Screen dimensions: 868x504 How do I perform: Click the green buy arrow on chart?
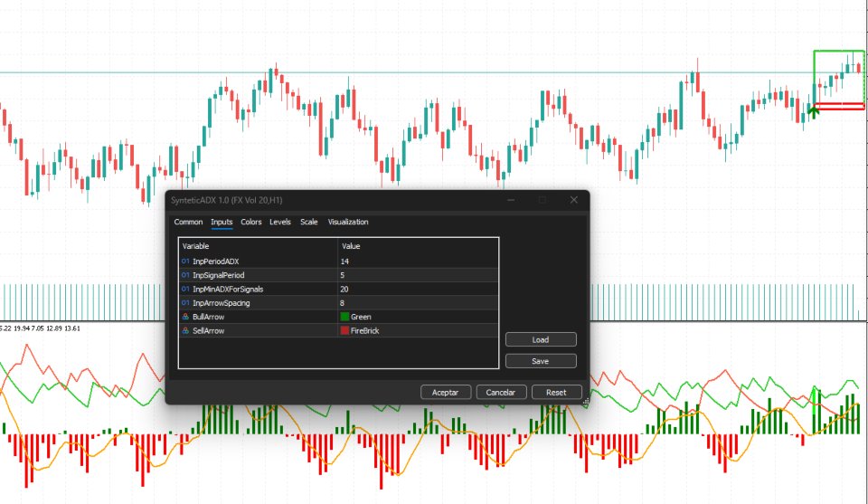pyautogui.click(x=813, y=112)
